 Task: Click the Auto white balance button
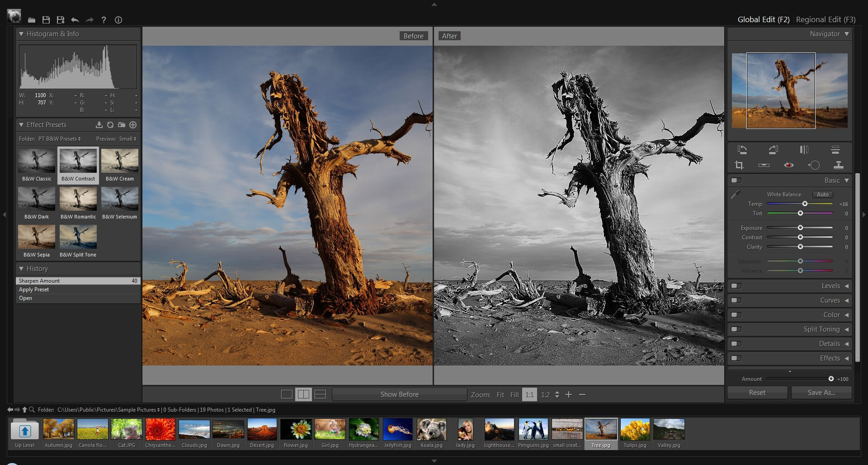tap(822, 194)
